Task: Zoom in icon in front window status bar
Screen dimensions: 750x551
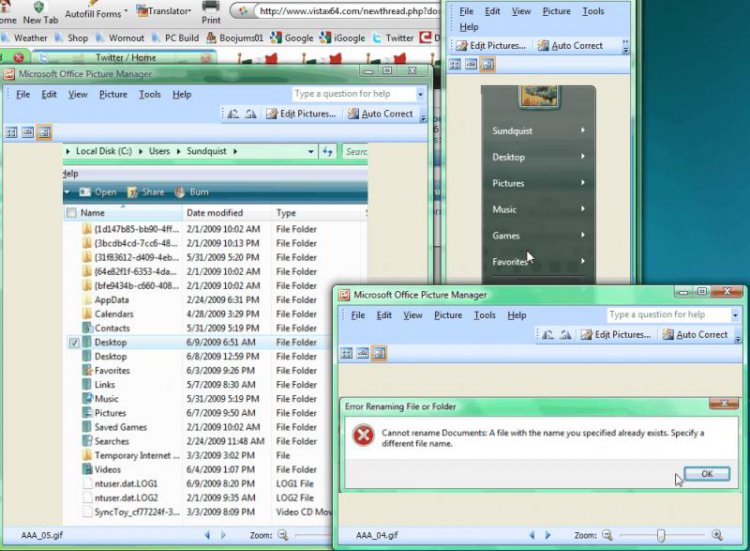Action: pyautogui.click(x=717, y=535)
